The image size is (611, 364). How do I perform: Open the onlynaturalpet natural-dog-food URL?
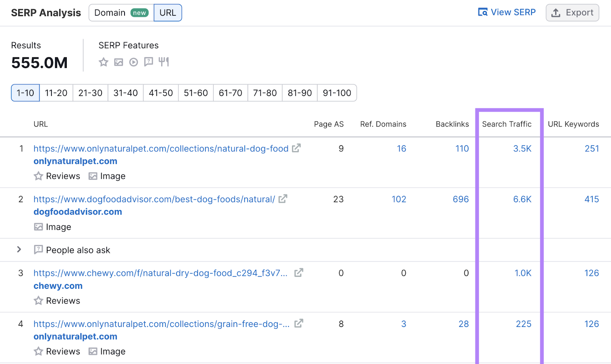click(161, 149)
